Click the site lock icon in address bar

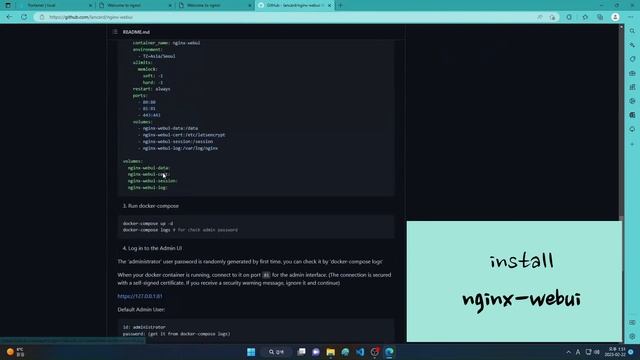[42, 17]
